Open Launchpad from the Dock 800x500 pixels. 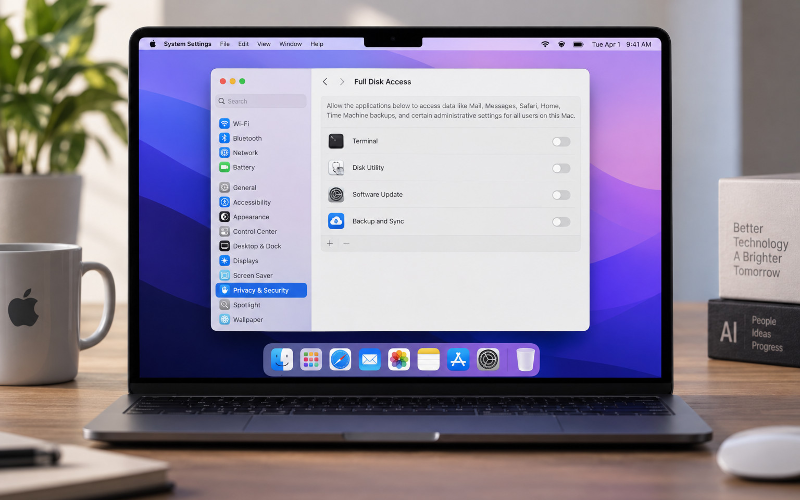[x=311, y=360]
